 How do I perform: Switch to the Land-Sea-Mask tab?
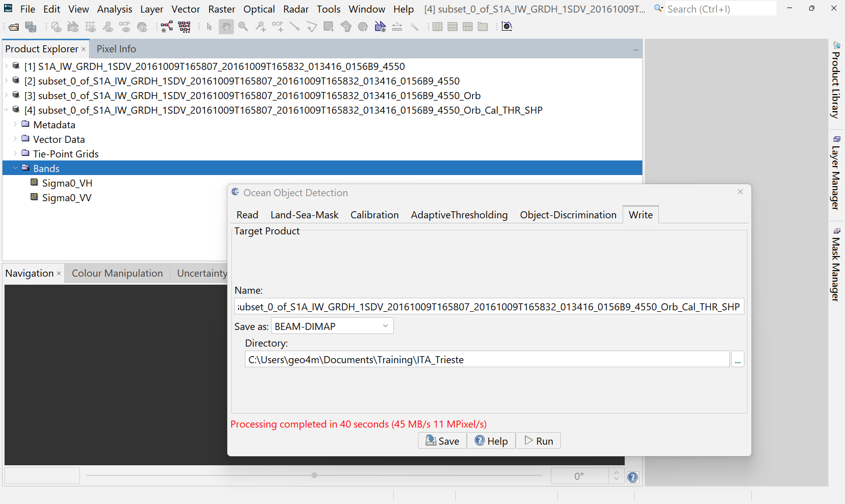[x=304, y=215]
